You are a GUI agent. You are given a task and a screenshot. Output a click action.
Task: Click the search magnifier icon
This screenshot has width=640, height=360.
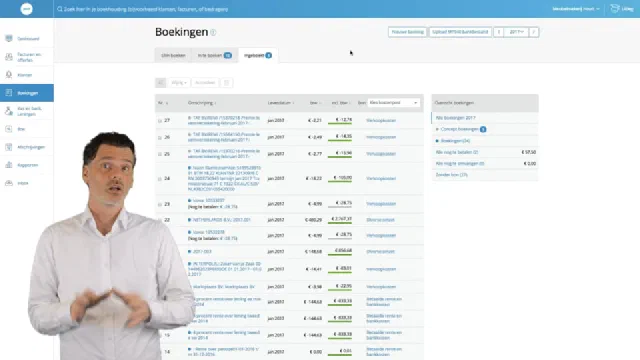point(60,9)
